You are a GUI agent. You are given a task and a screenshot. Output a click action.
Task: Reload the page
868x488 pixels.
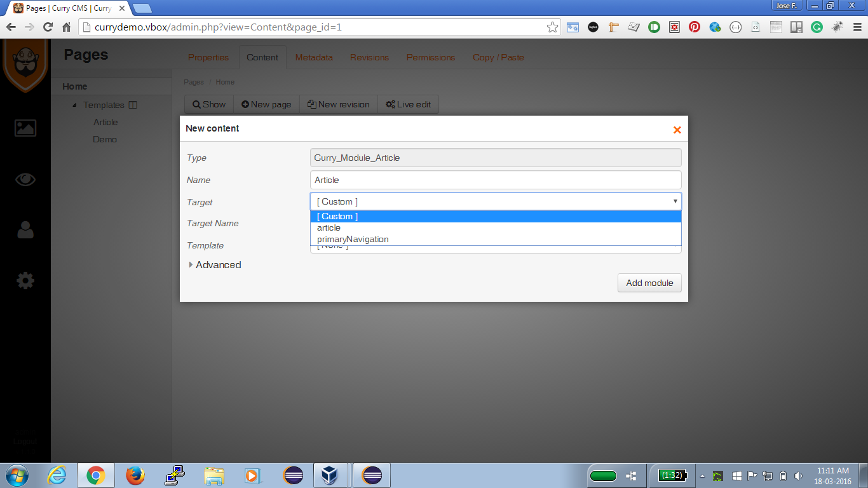click(48, 27)
